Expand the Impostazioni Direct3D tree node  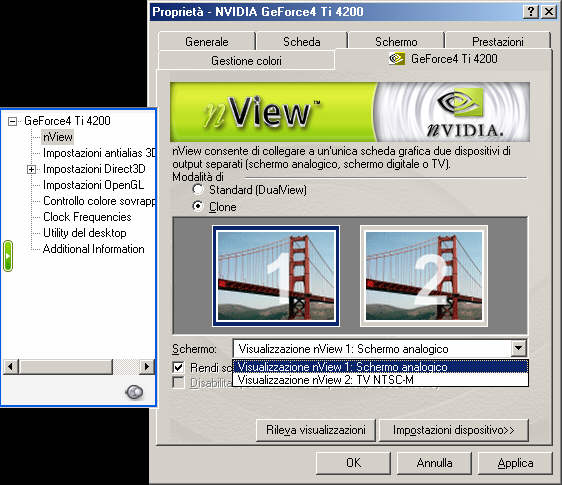(32, 169)
